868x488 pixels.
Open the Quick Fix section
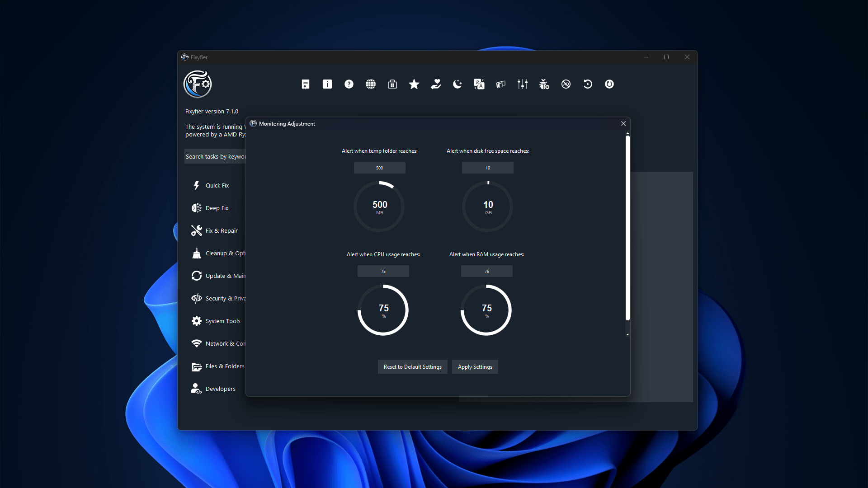(217, 185)
